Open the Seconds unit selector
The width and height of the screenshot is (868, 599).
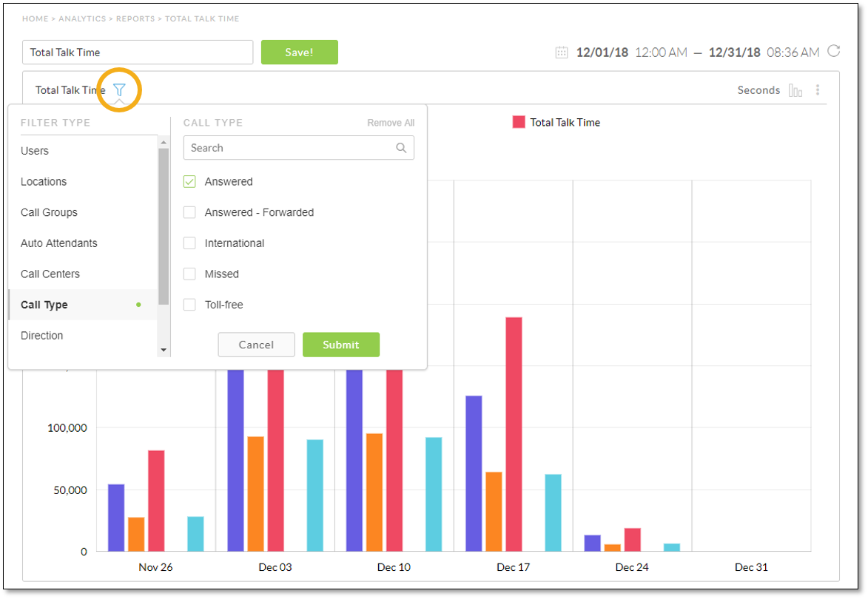point(758,90)
